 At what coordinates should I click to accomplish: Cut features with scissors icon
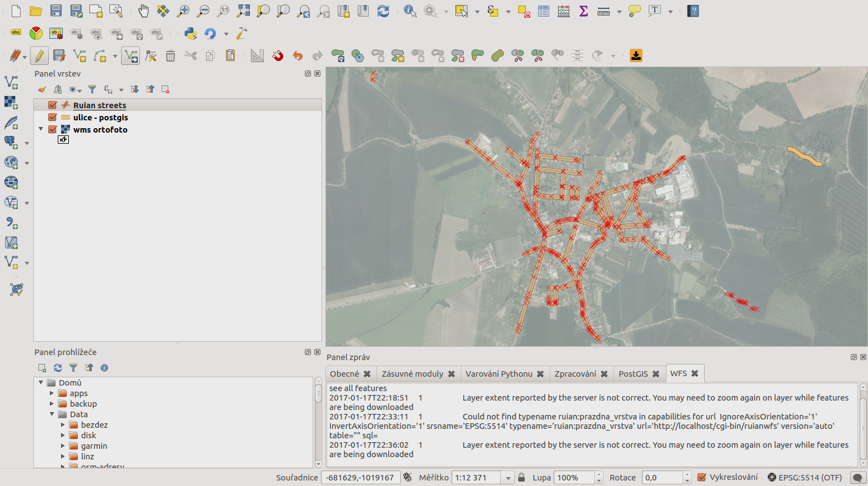click(190, 55)
